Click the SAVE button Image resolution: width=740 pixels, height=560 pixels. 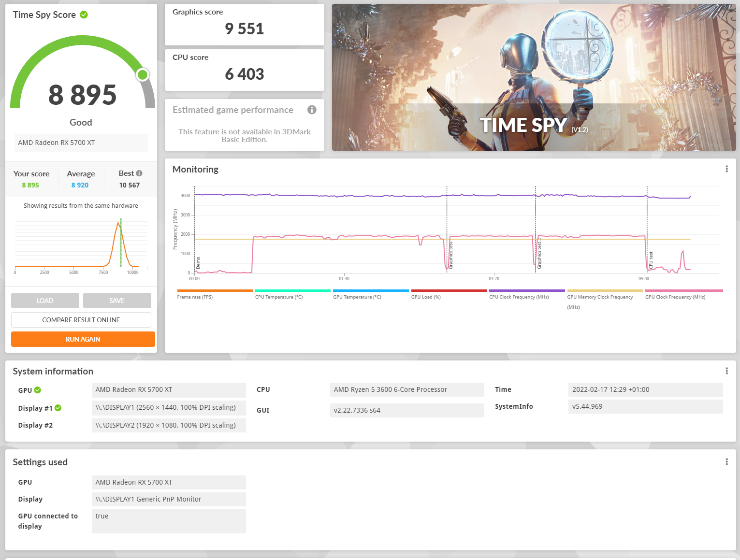pyautogui.click(x=117, y=301)
